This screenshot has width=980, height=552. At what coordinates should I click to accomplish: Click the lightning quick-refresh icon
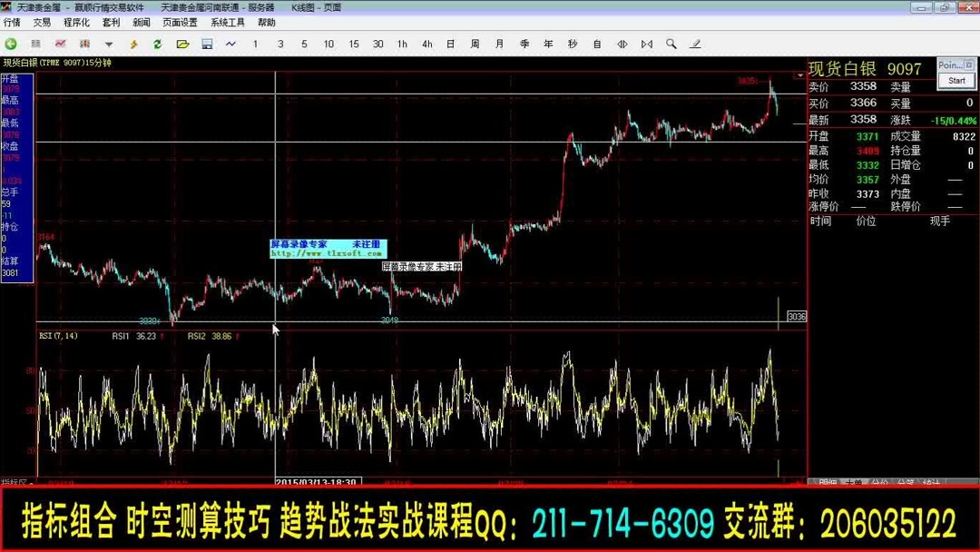133,44
